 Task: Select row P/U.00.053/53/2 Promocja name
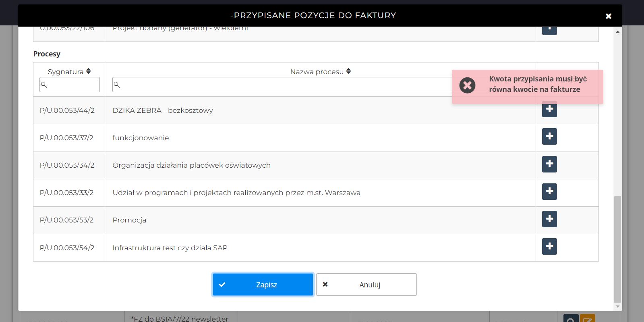click(x=129, y=220)
